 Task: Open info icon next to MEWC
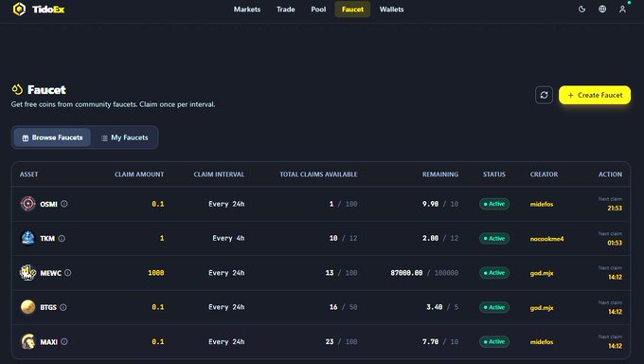pos(68,273)
